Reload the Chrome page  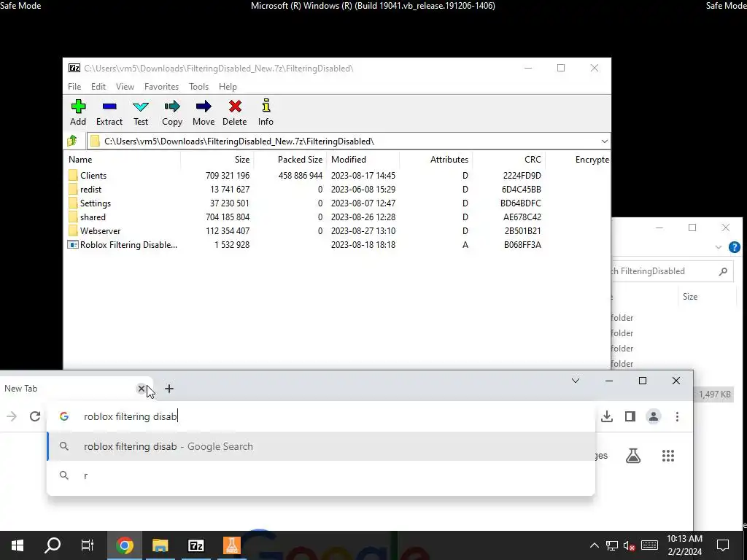tap(35, 416)
